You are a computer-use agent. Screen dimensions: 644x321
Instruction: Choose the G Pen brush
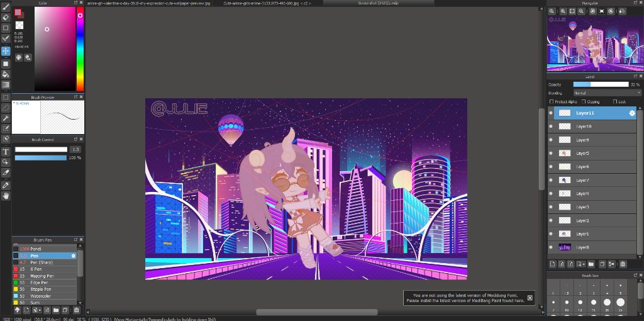(45, 269)
